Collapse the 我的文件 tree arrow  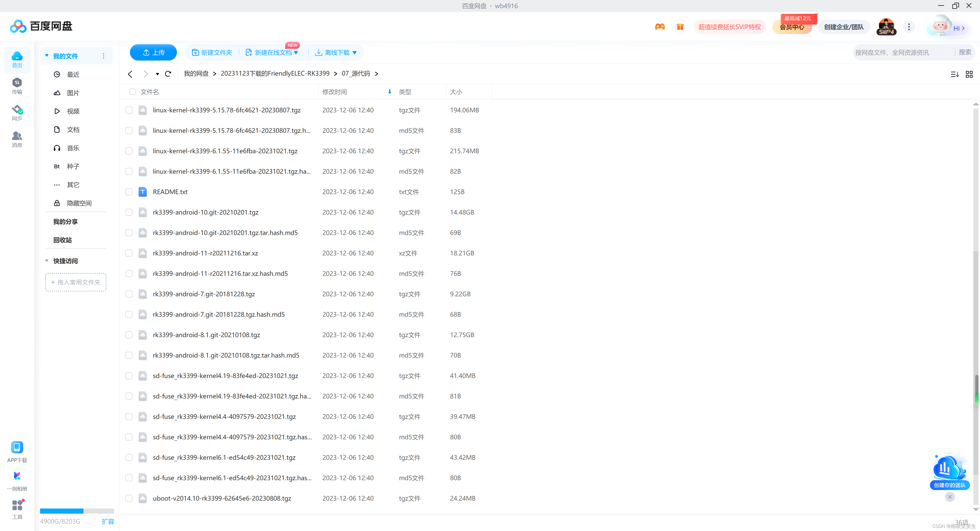(47, 56)
